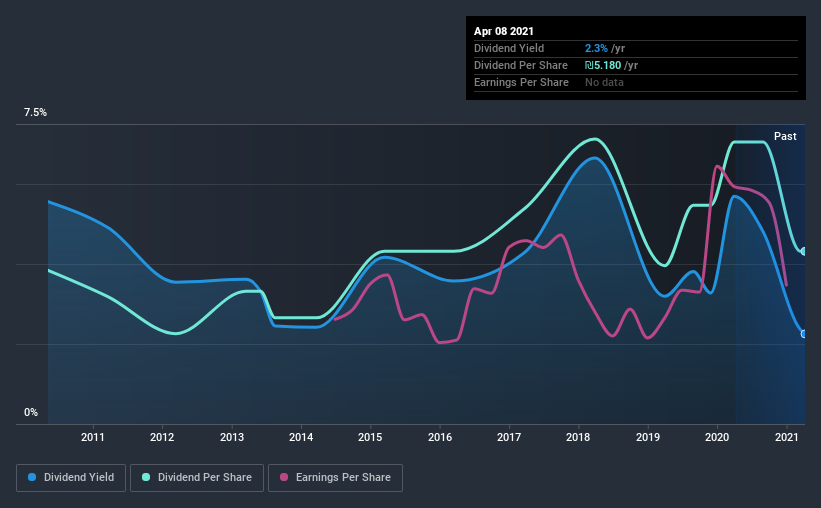Click the 7.5% y-axis label

point(35,113)
